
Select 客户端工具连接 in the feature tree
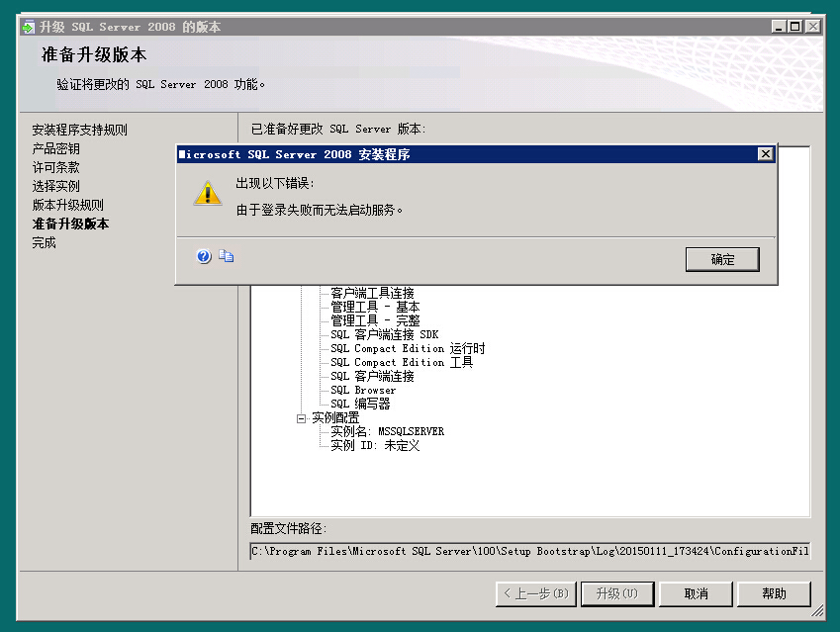(x=372, y=293)
